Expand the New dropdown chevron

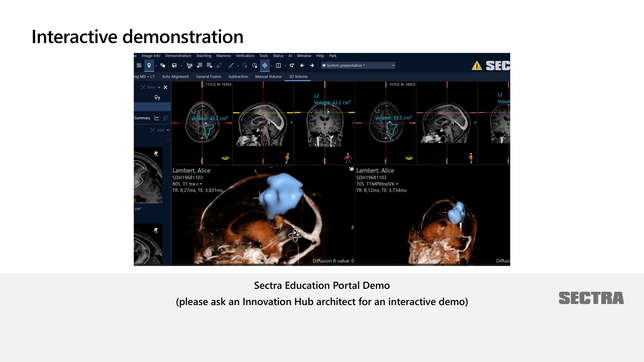[159, 87]
